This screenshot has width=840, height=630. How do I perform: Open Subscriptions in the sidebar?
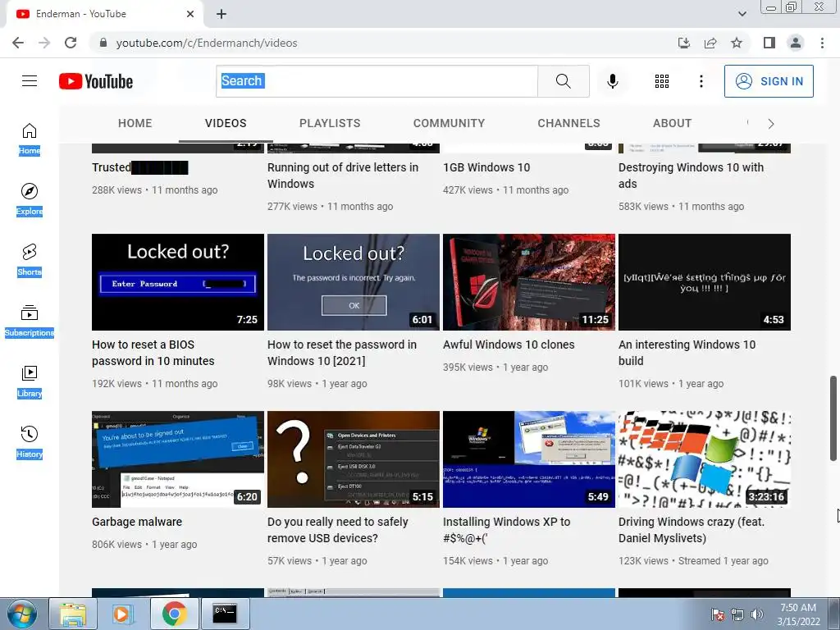click(30, 321)
